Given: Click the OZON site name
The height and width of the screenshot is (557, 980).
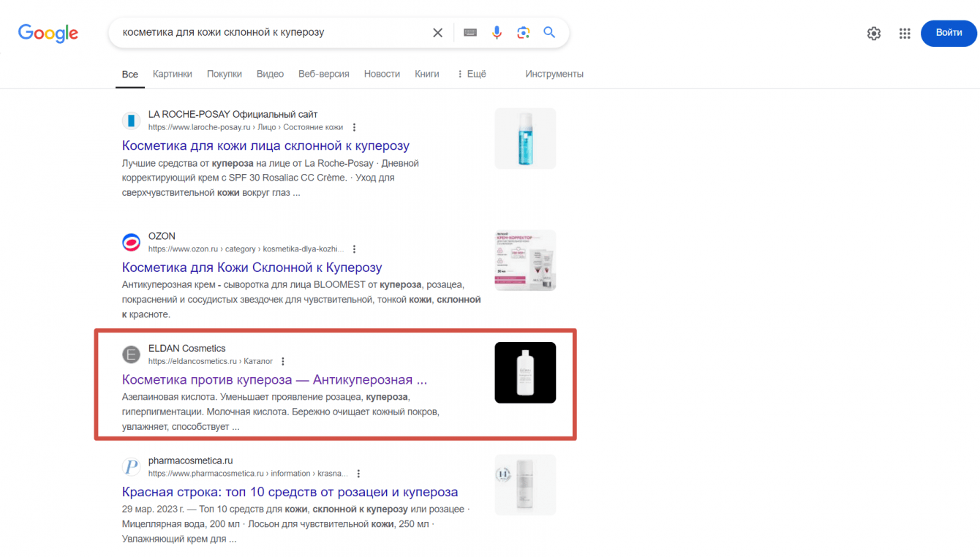Looking at the screenshot, I should [x=162, y=236].
